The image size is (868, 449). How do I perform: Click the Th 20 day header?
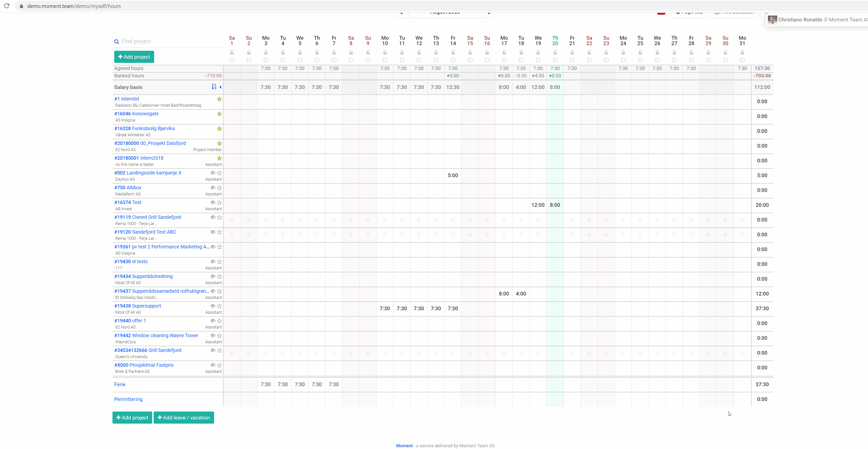[x=555, y=41]
